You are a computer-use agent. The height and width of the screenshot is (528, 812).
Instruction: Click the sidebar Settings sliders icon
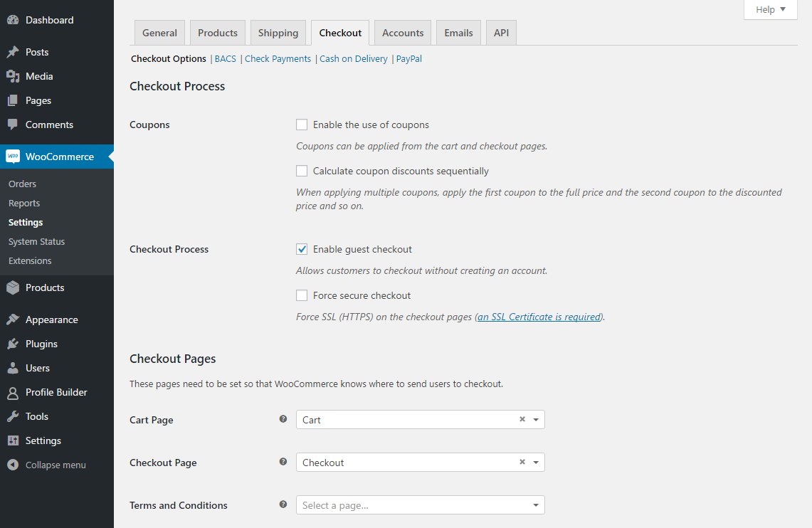click(x=13, y=440)
